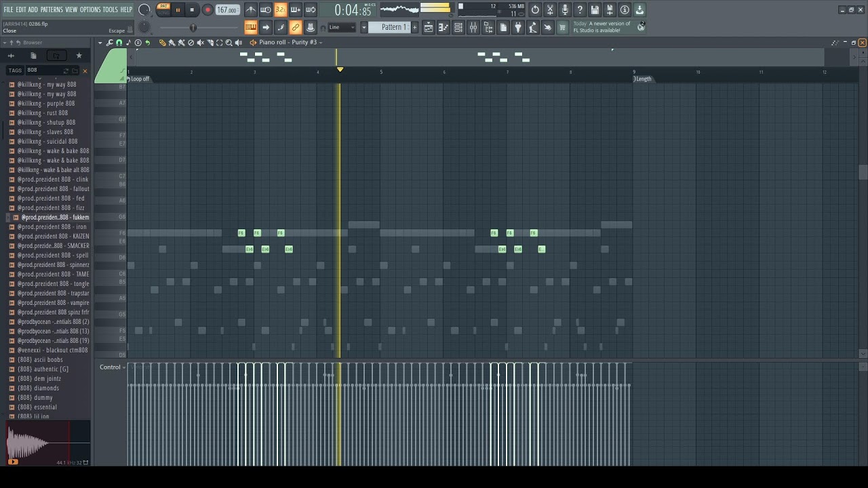The width and height of the screenshot is (868, 488).
Task: Toggle multilink to controllers button
Action: coord(296,27)
